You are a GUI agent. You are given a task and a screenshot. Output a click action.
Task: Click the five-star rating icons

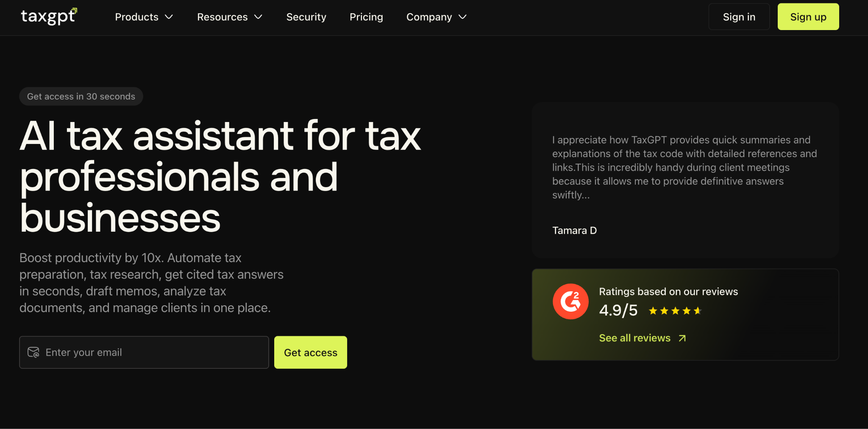[x=675, y=311]
